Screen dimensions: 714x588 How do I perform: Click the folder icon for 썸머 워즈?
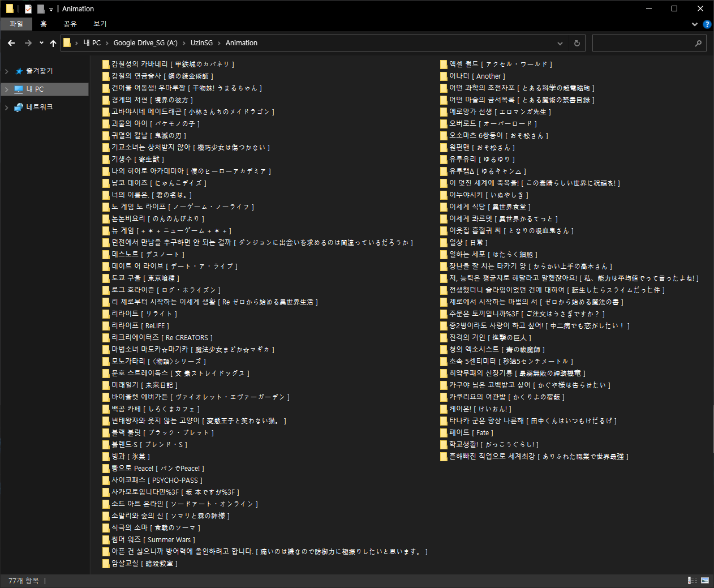point(106,540)
